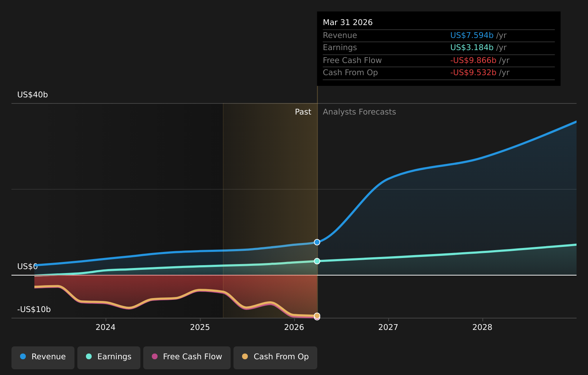588x375 pixels.
Task: Click the US$40b y-axis label
Action: pos(33,95)
